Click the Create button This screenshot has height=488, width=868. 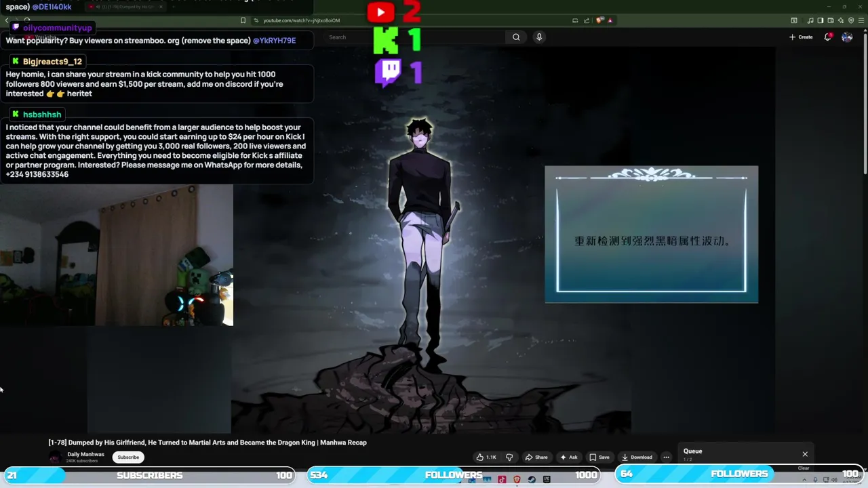[801, 37]
